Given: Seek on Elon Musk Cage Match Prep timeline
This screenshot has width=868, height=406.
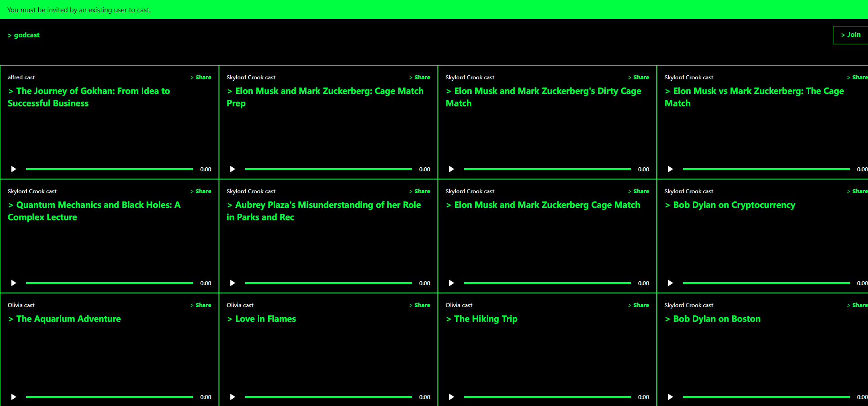Looking at the screenshot, I should (328, 169).
